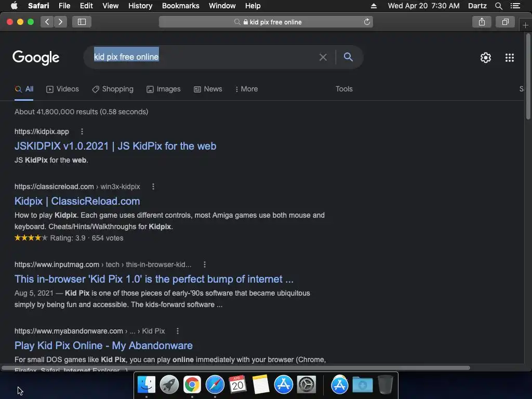
Task: Click the https://kidpix.app URL text
Action: 42,131
